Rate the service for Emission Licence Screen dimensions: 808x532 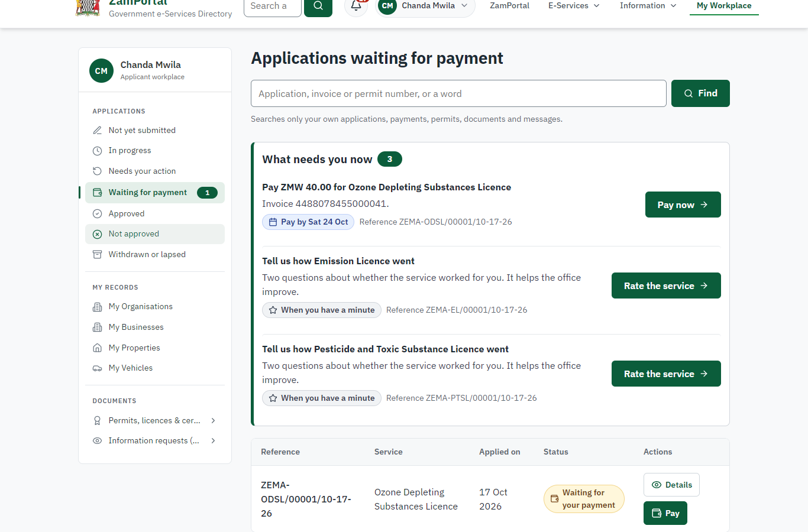point(666,286)
